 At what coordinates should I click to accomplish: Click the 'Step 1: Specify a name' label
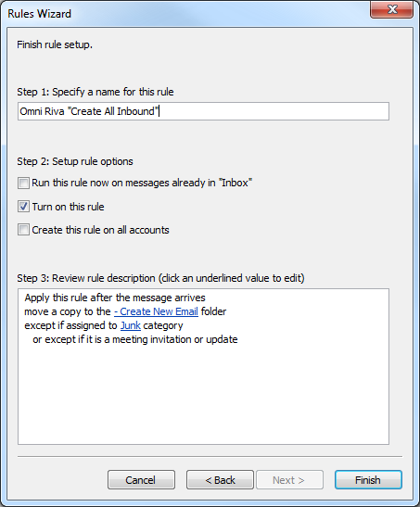tap(95, 92)
